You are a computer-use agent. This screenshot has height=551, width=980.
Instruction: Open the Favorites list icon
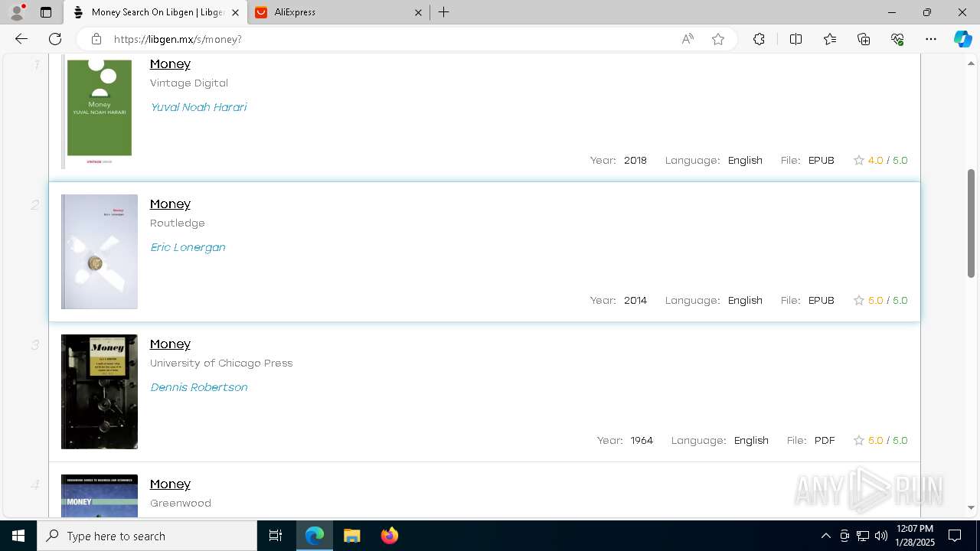coord(830,39)
